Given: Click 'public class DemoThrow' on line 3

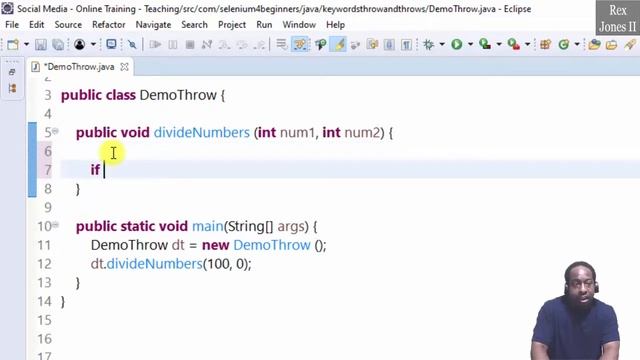Looking at the screenshot, I should (x=139, y=96).
